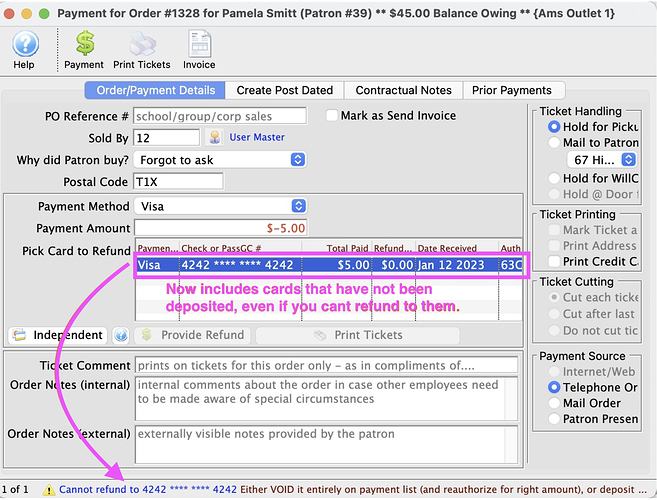Image resolution: width=657 pixels, height=500 pixels.
Task: Click the employee lookup icon beside Sold By
Action: pyautogui.click(x=215, y=137)
